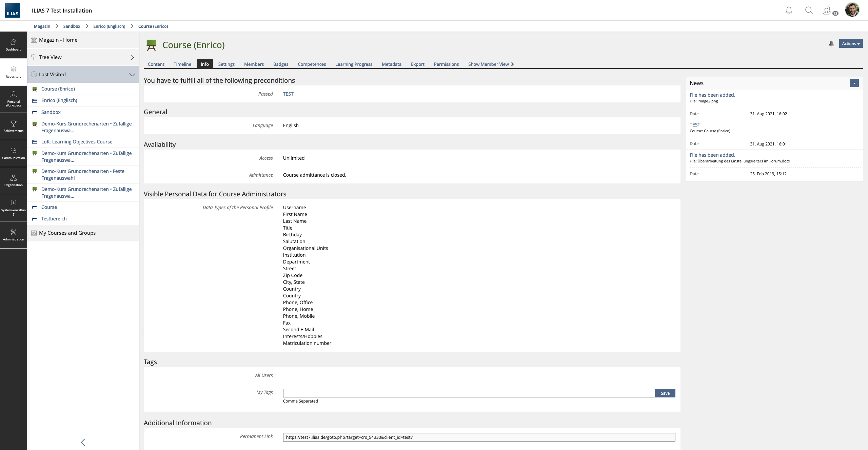Image resolution: width=868 pixels, height=450 pixels.
Task: Click the Achievements trophy icon
Action: tap(14, 126)
